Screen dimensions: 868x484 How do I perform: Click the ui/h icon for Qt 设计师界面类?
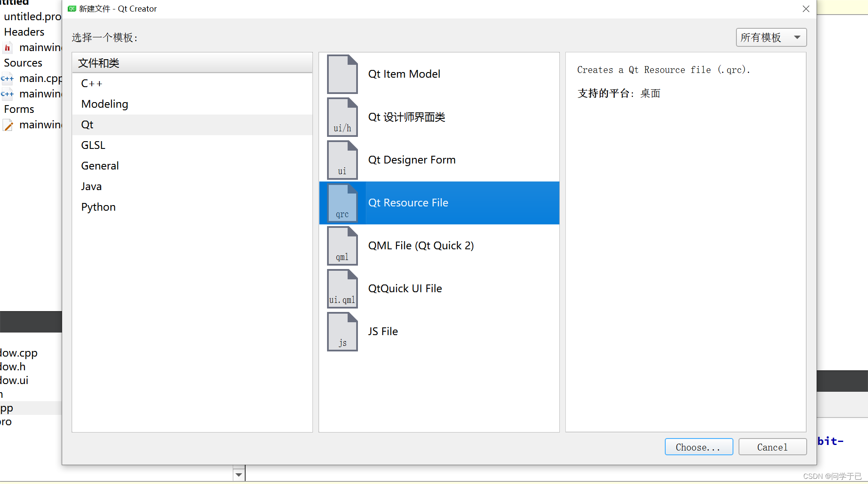pos(342,117)
